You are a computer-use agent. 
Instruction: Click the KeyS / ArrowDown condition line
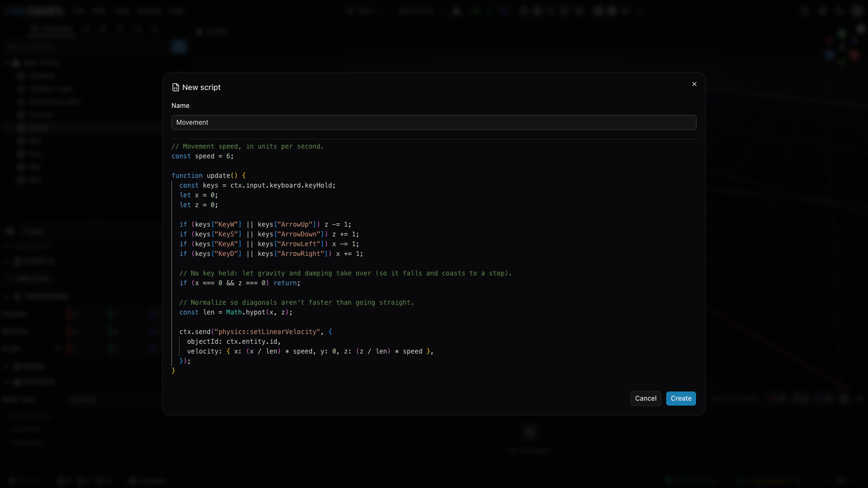pyautogui.click(x=269, y=234)
